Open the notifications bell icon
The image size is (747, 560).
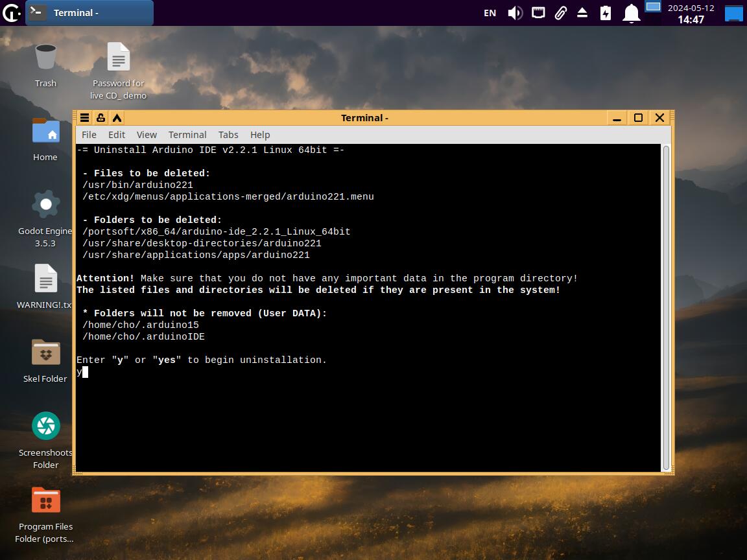[x=631, y=13]
